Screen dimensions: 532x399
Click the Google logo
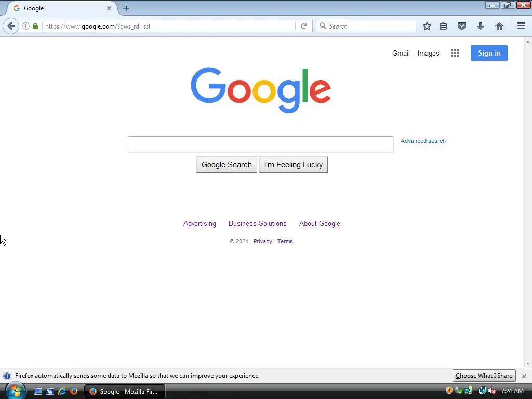tap(261, 90)
